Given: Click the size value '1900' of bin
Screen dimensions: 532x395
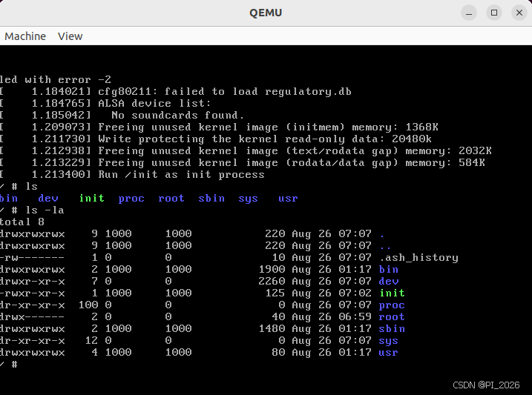Looking at the screenshot, I should (x=272, y=269).
